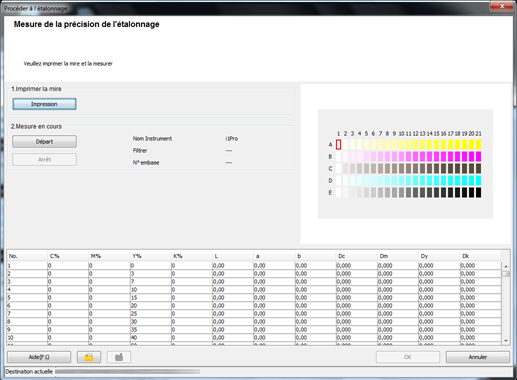Click the row label E beside the chart

coord(330,193)
